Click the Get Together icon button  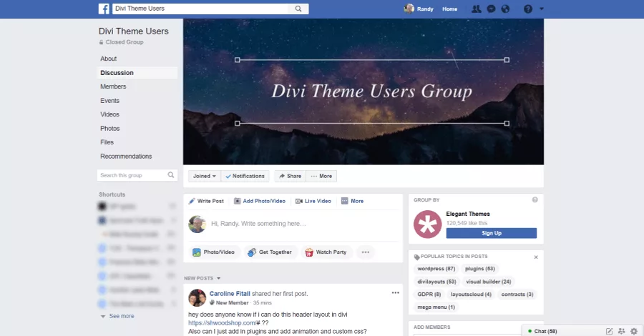pos(270,252)
